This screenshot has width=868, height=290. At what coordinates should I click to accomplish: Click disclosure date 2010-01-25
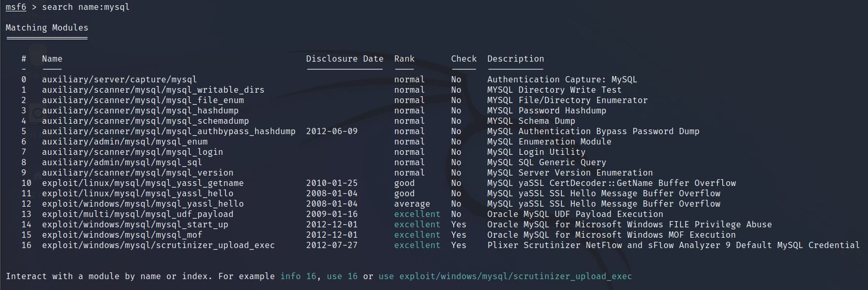(332, 183)
